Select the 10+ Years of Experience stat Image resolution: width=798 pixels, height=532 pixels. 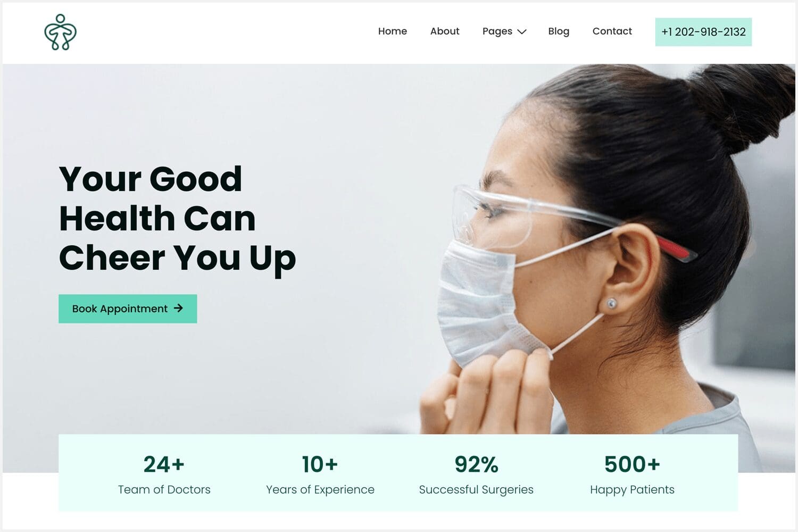point(320,475)
